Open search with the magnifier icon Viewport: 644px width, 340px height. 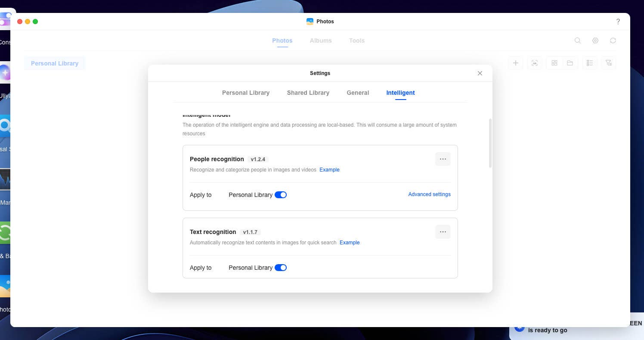coord(578,41)
